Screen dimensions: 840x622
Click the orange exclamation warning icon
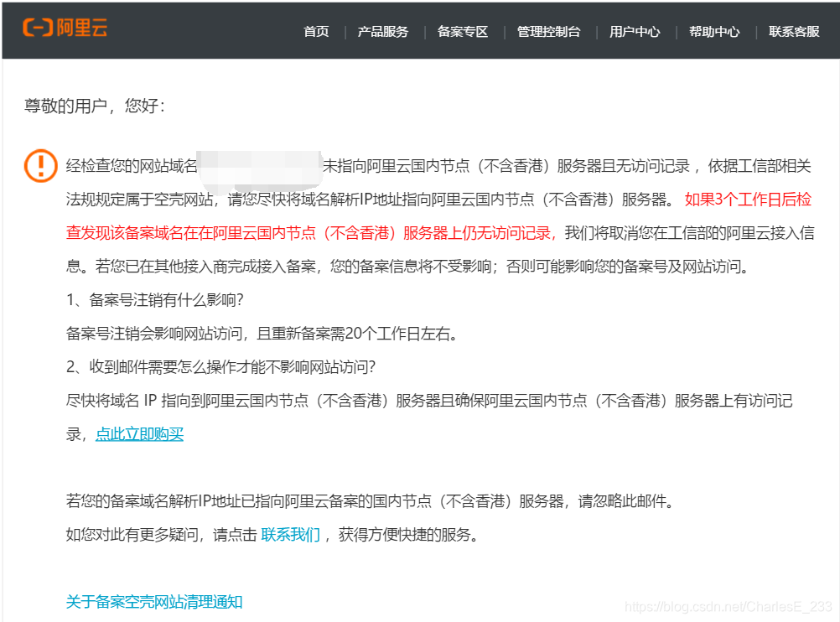tap(41, 165)
